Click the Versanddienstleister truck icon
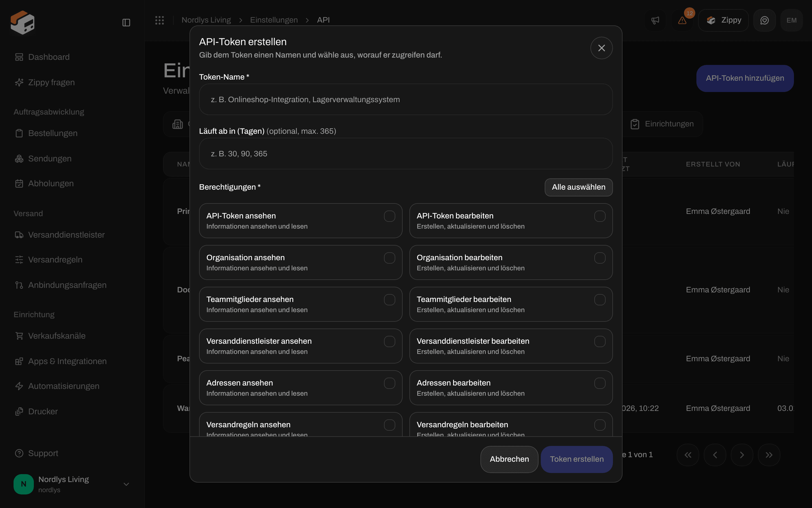The height and width of the screenshot is (508, 812). click(19, 235)
